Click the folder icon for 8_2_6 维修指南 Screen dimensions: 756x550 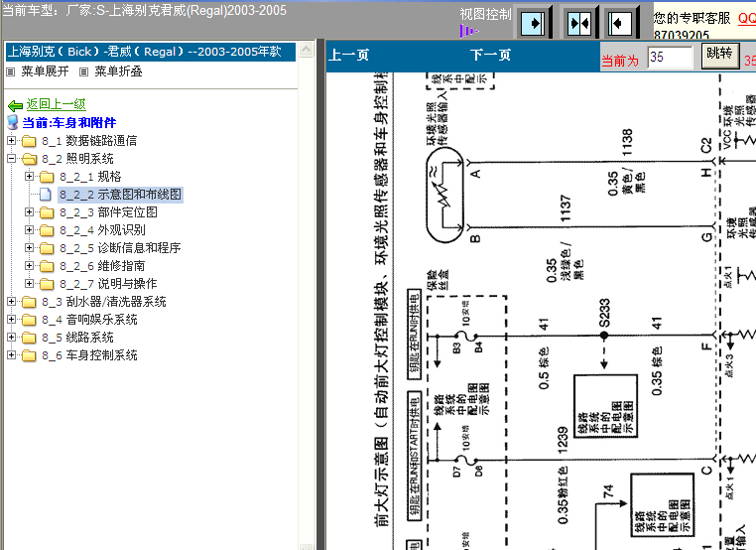47,266
